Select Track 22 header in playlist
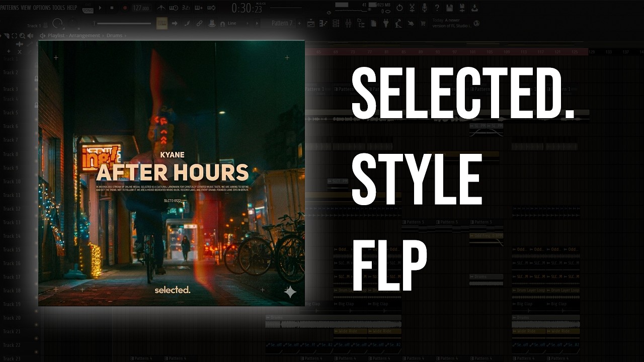This screenshot has width=644, height=362. point(12,345)
